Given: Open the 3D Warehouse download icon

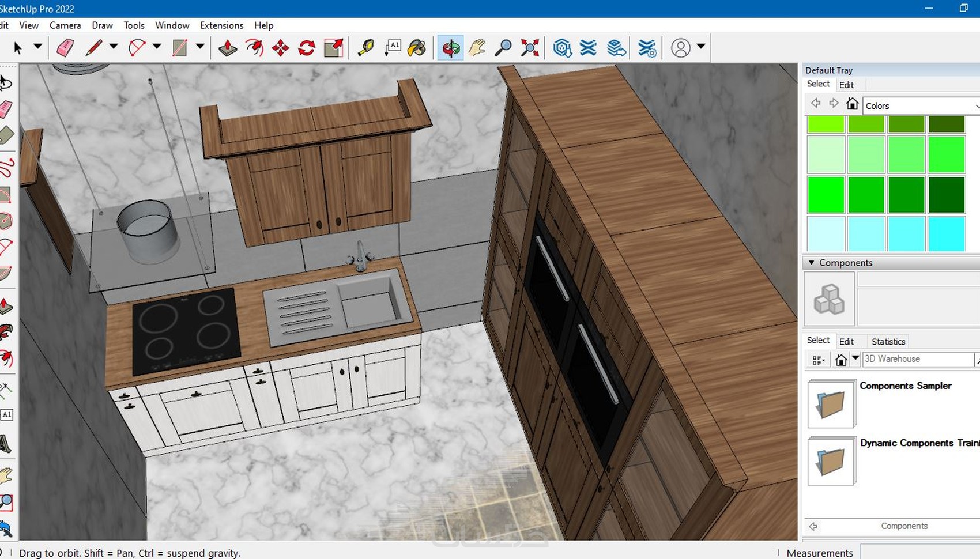Looking at the screenshot, I should point(562,47).
